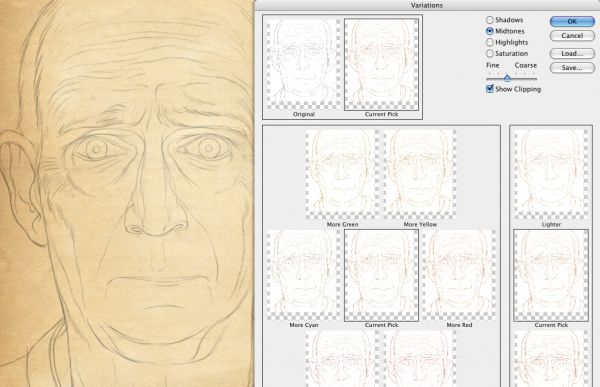This screenshot has height=387, width=600.
Task: Pick the More Green thumbnail
Action: pyautogui.click(x=342, y=175)
